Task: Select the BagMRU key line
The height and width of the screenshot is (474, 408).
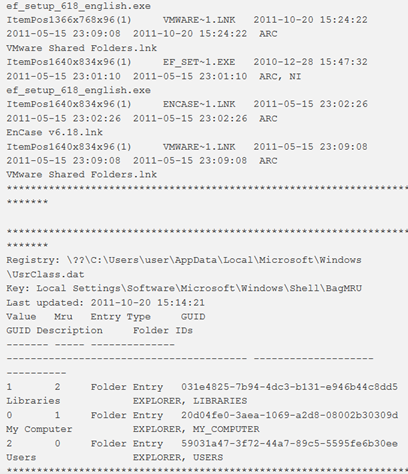Action: [184, 288]
